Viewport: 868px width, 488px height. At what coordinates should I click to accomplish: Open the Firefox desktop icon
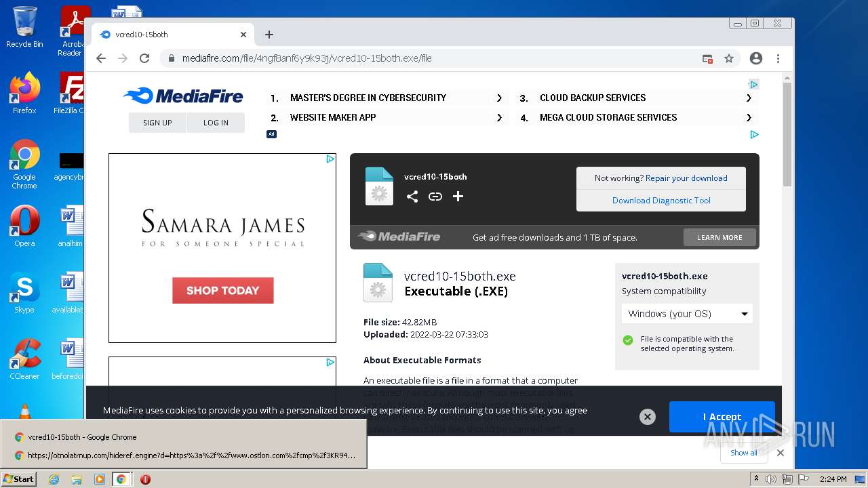click(x=24, y=94)
